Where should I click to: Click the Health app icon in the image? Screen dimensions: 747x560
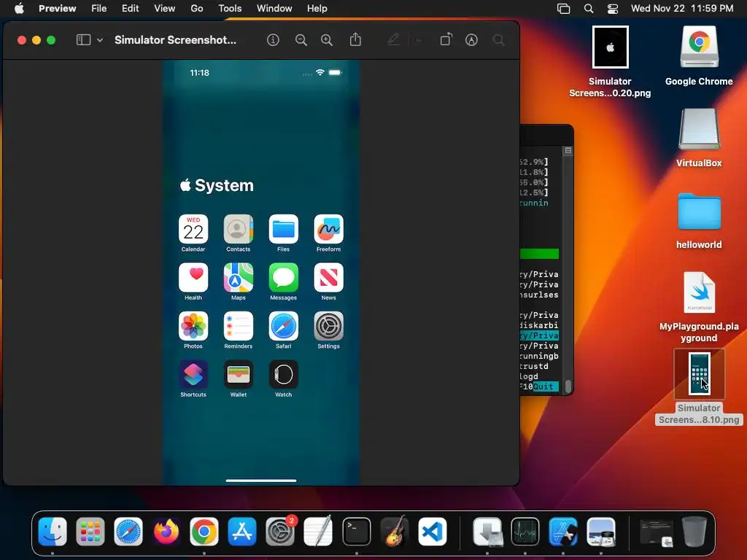pyautogui.click(x=193, y=278)
